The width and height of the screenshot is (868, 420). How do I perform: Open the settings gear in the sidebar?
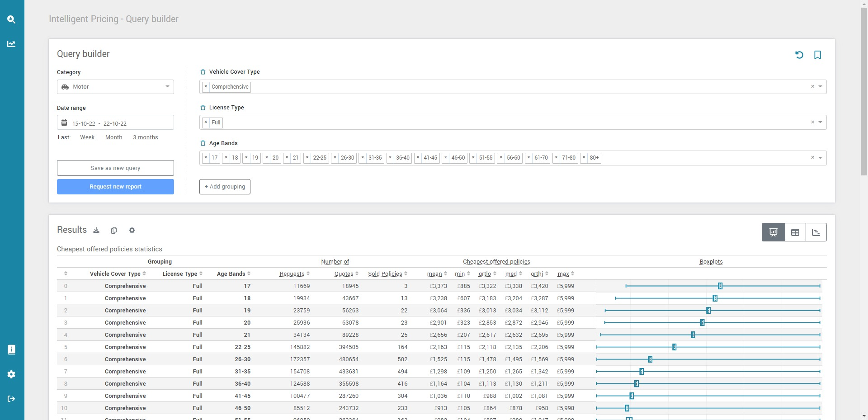point(11,374)
